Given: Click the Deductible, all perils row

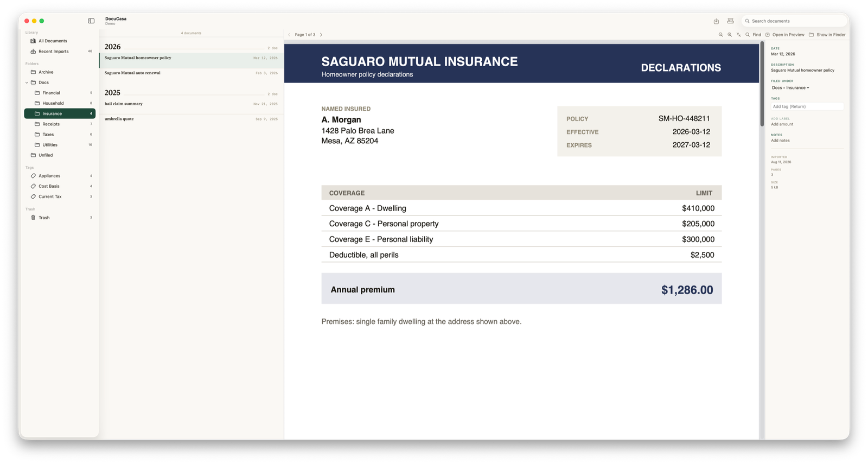Looking at the screenshot, I should pos(521,255).
